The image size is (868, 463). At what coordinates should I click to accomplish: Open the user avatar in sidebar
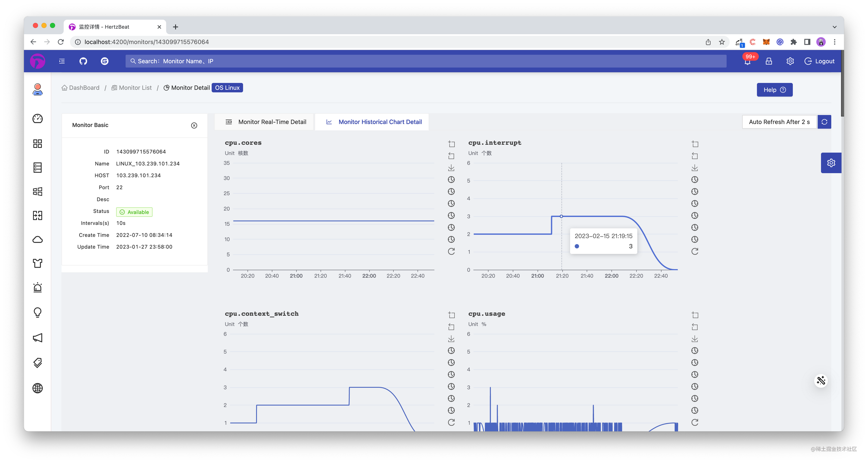(37, 89)
